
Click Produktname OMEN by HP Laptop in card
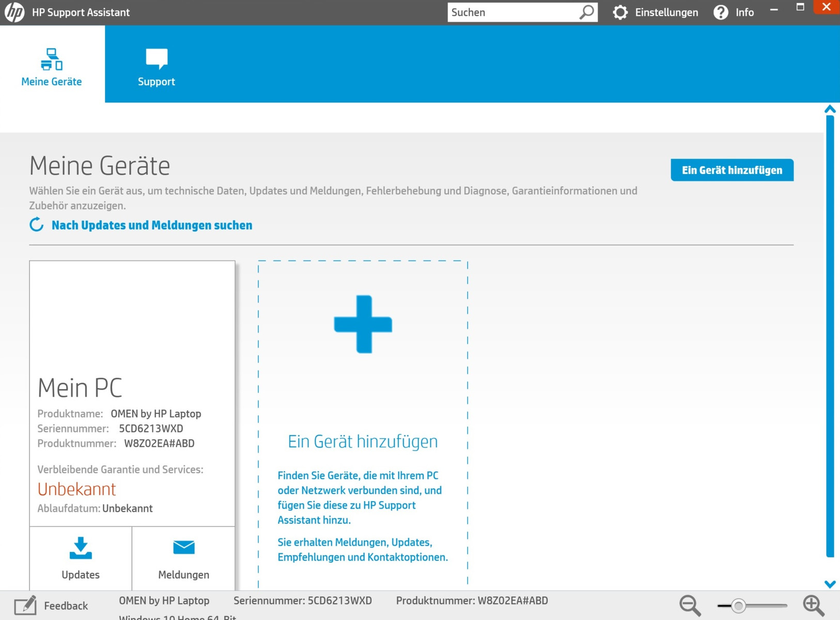[x=119, y=413]
